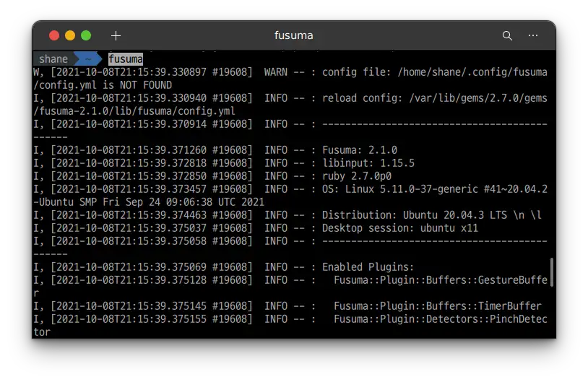This screenshot has width=588, height=382.
Task: Click timestamp '2021-10-08T21:15:39.371260'
Action: [131, 150]
